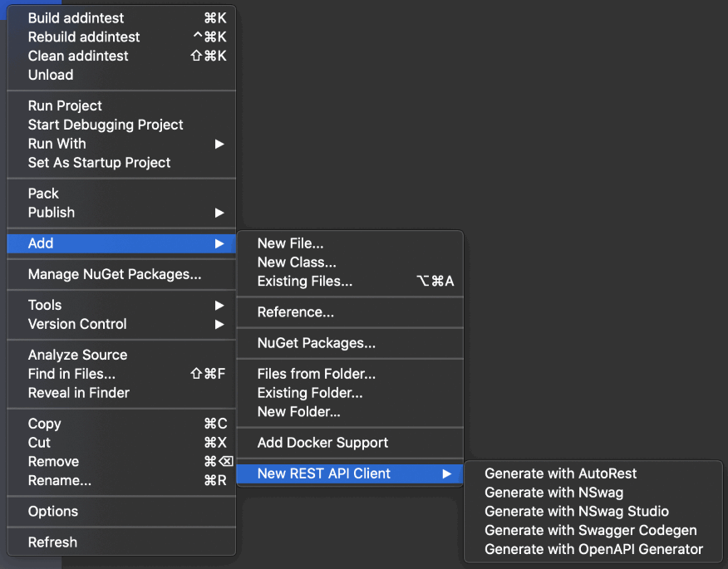Click New Folder… entry
This screenshot has width=728, height=569.
(350, 412)
